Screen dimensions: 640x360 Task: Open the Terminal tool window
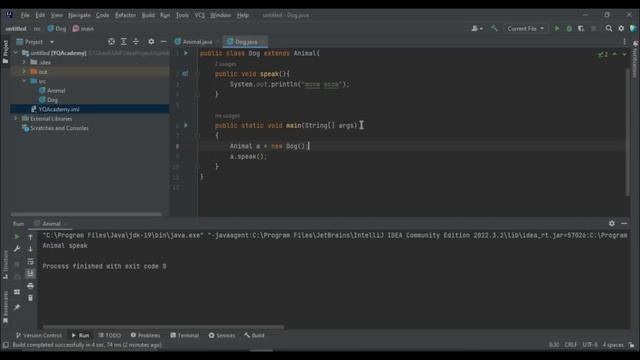[x=184, y=336]
